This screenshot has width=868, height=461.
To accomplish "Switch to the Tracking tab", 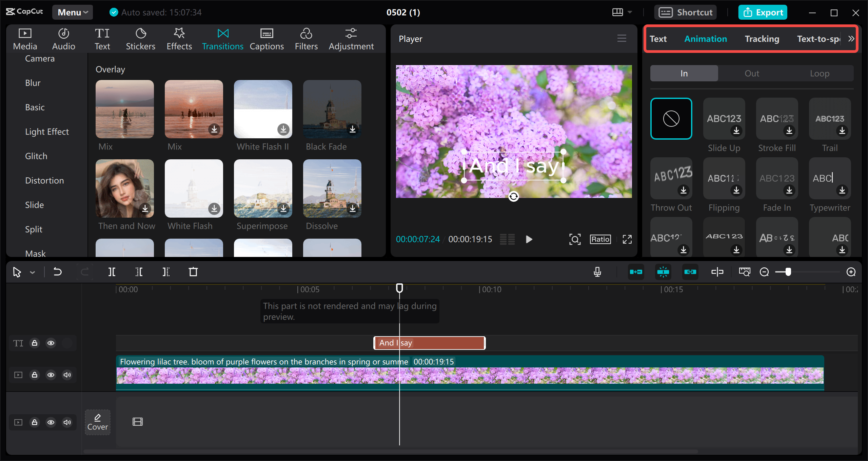I will tap(762, 39).
